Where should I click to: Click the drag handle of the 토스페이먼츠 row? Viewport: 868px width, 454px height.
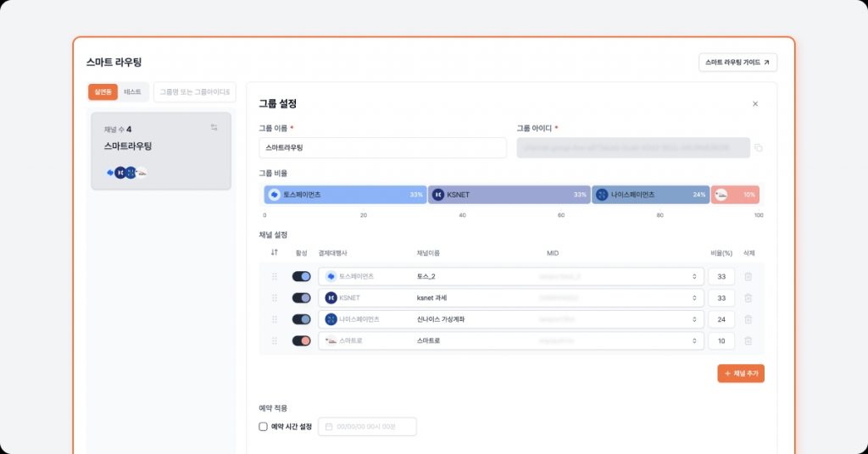coord(274,276)
